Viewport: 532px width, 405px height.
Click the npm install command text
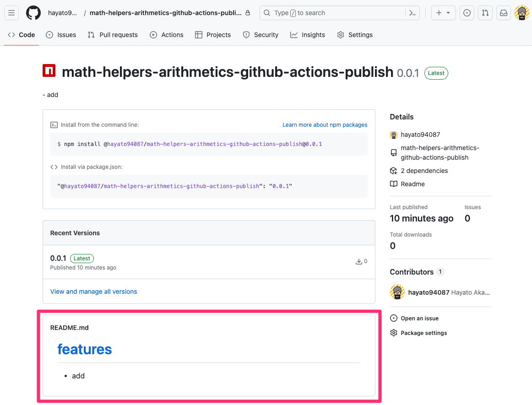point(190,144)
